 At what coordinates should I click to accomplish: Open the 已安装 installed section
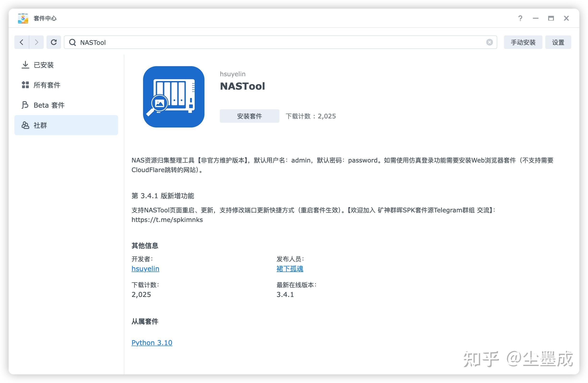tap(44, 65)
